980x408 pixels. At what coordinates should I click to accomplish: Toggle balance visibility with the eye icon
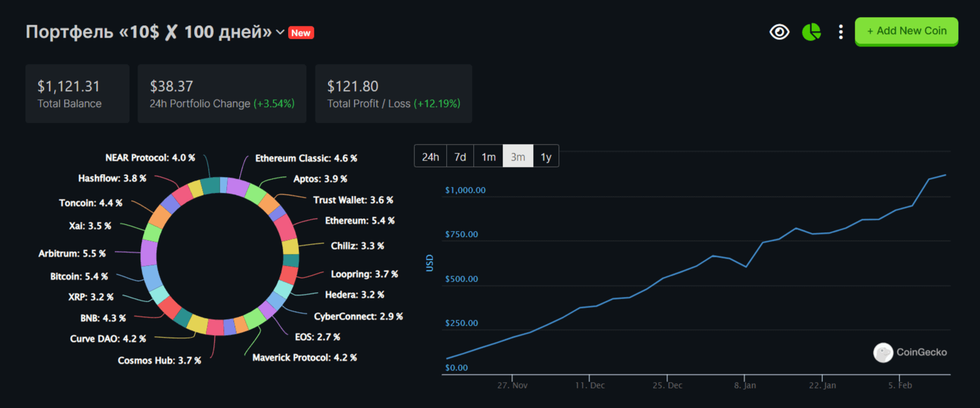coord(780,32)
